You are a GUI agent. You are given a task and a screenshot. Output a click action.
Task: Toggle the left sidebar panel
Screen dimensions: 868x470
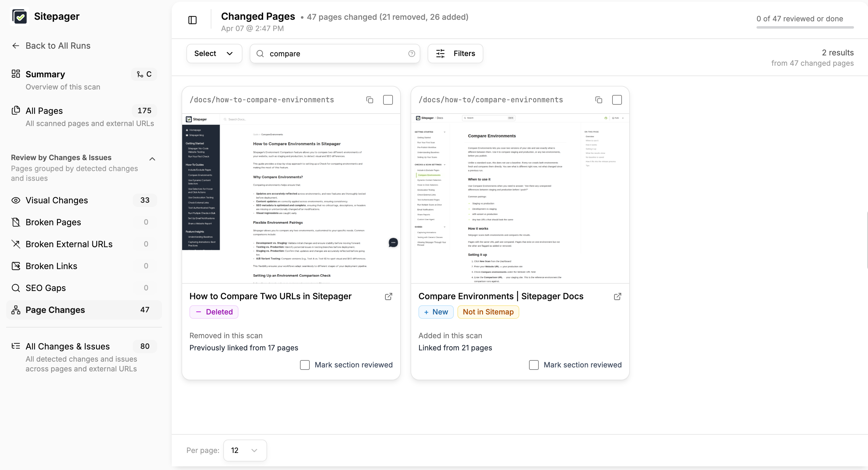pyautogui.click(x=192, y=20)
